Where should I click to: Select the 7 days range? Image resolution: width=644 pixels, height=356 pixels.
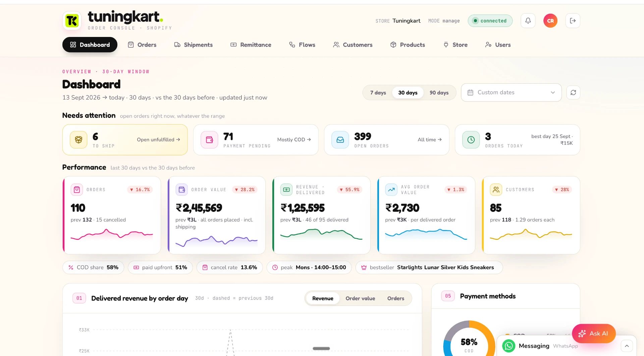click(x=378, y=93)
